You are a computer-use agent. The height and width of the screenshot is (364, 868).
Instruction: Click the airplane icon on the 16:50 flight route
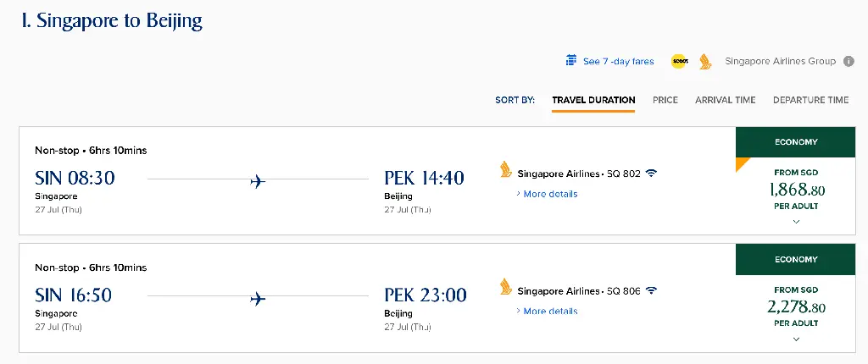pos(258,299)
